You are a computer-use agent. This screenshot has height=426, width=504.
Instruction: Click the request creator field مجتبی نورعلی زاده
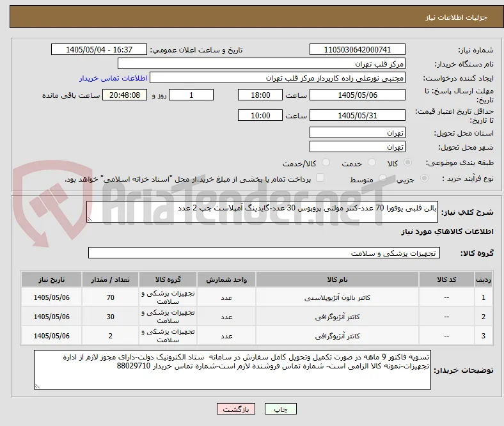click(278, 78)
